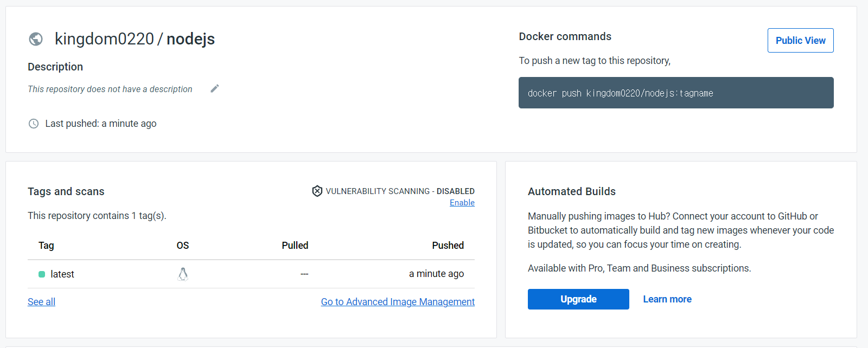Click the 'Tag' column header

pyautogui.click(x=46, y=246)
